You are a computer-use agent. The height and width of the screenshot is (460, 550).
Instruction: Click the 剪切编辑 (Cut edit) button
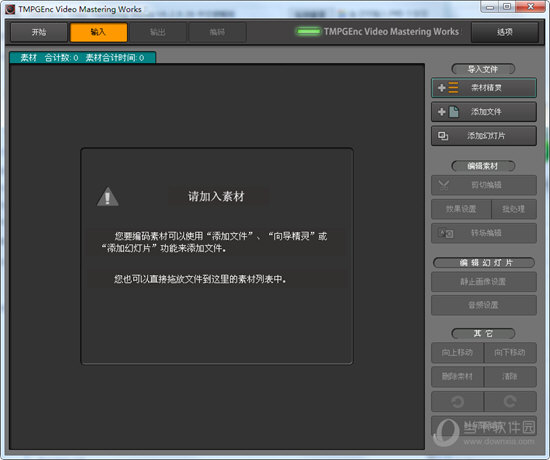(484, 185)
